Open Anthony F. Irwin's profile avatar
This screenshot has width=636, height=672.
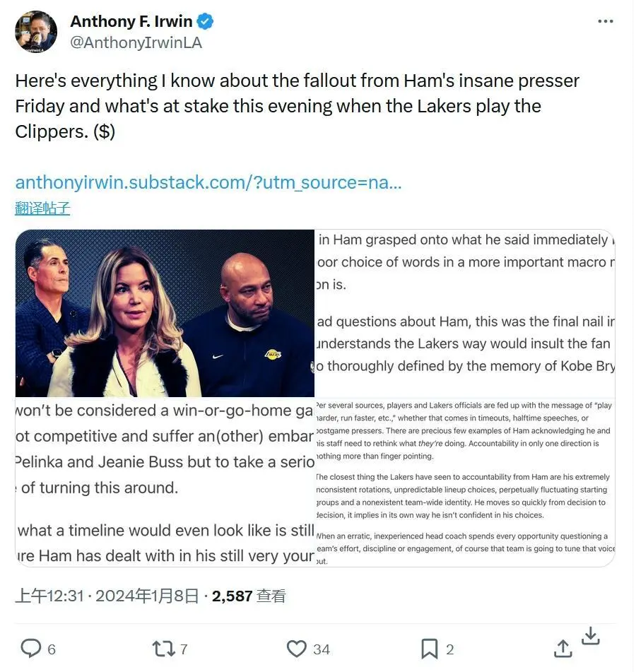click(x=36, y=32)
